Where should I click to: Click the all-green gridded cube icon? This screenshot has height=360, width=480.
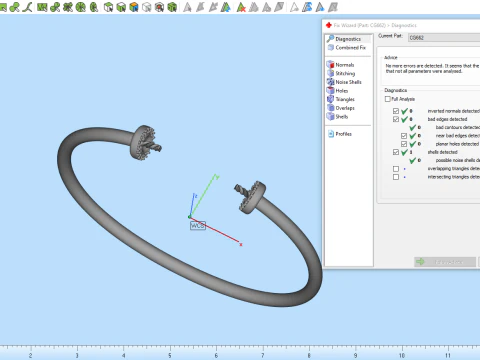tap(172, 7)
